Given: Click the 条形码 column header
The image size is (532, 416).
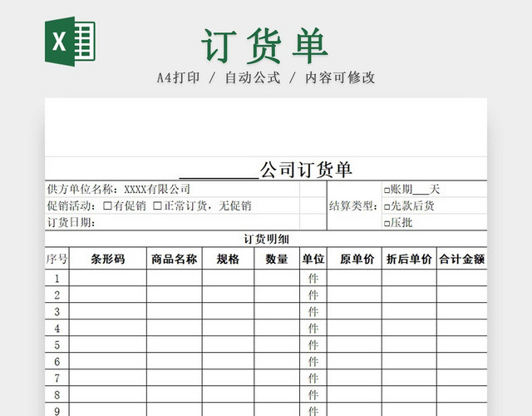Looking at the screenshot, I should [108, 259].
